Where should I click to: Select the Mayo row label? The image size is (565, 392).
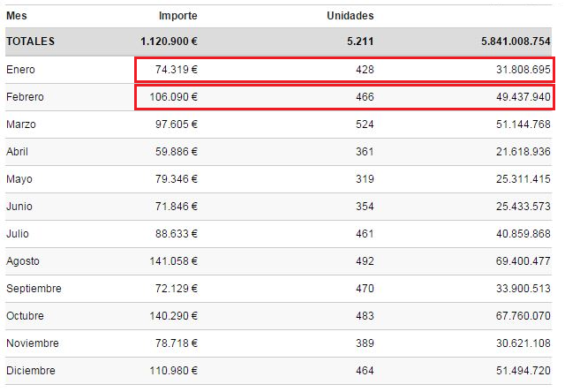(19, 179)
